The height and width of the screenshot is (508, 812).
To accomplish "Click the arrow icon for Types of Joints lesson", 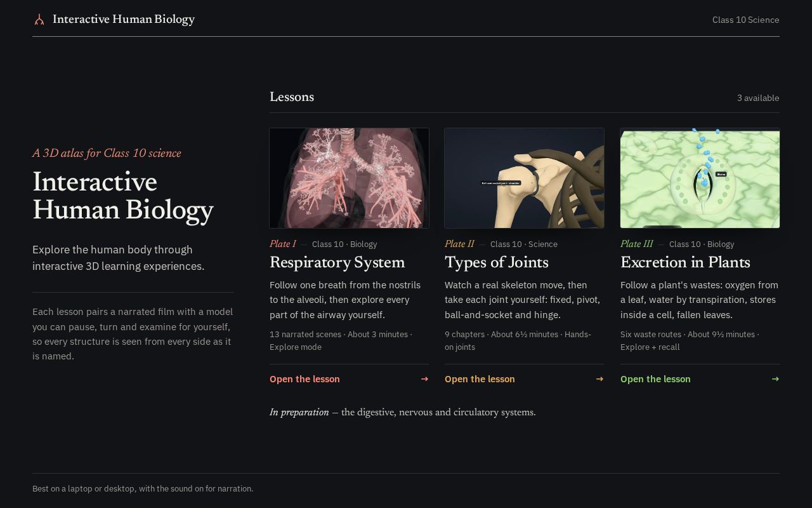I will (599, 379).
